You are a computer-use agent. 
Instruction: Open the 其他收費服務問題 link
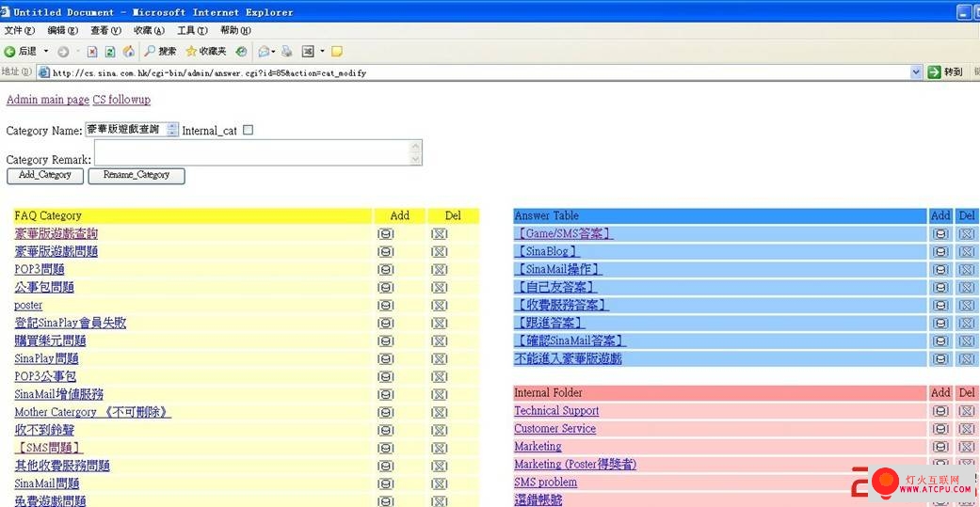[x=62, y=466]
